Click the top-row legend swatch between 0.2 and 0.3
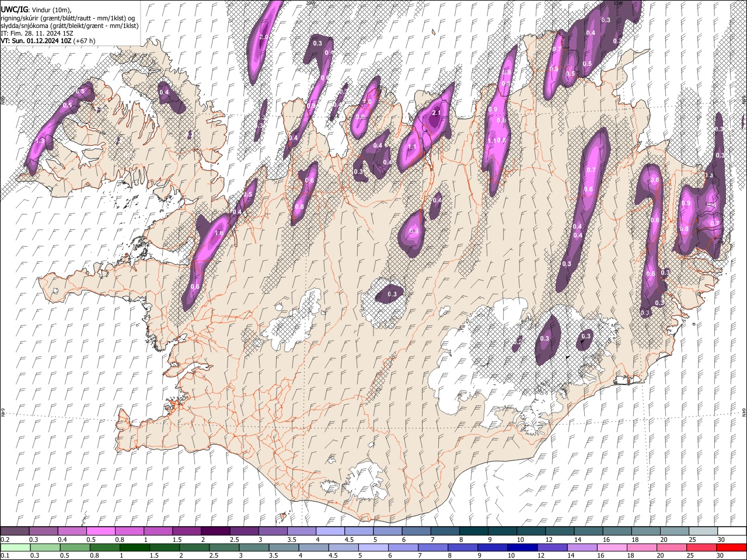 (15, 531)
